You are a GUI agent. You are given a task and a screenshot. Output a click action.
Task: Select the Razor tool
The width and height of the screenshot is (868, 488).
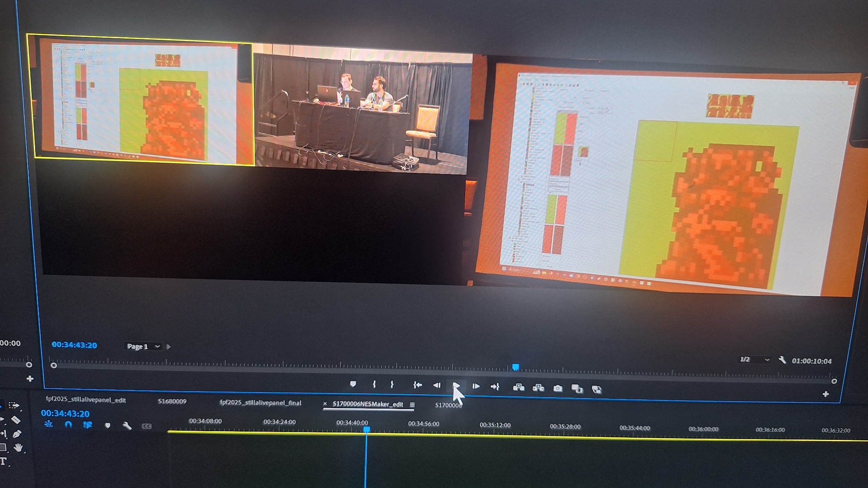point(16,420)
